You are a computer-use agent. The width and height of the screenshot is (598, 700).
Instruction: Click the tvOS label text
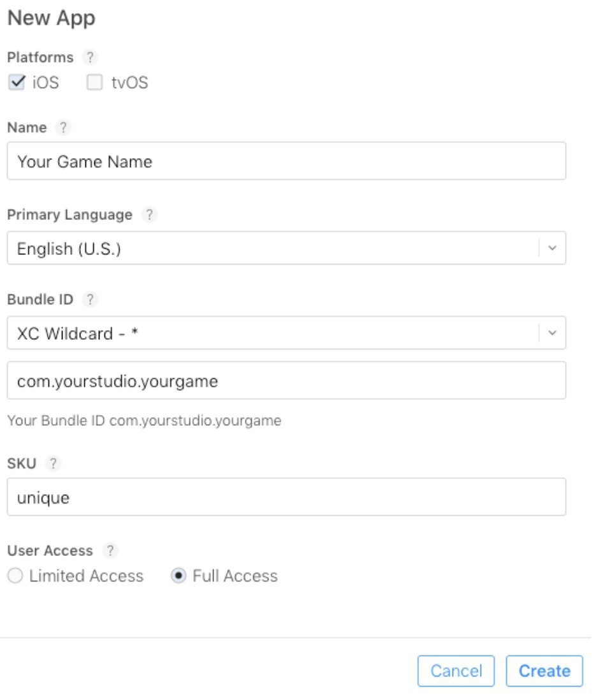click(x=130, y=83)
